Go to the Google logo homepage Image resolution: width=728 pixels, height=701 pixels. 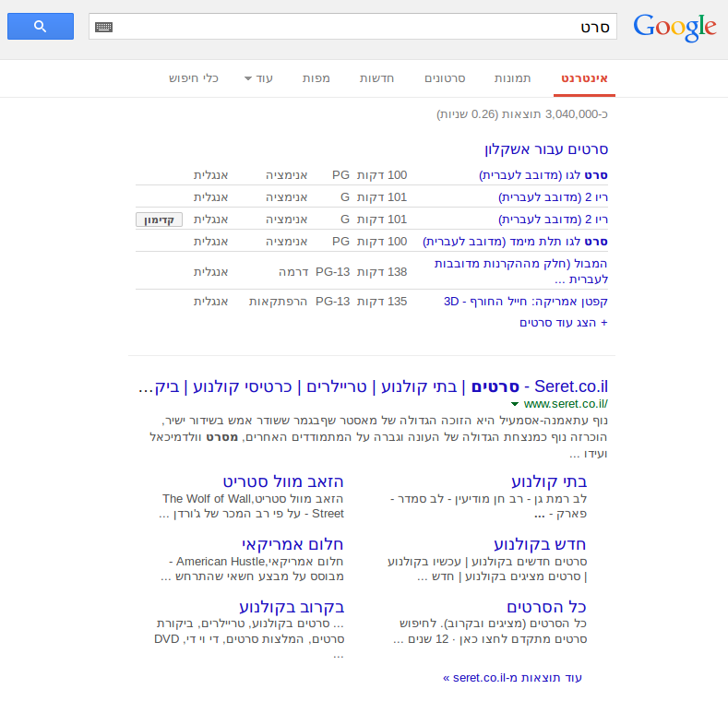[674, 28]
